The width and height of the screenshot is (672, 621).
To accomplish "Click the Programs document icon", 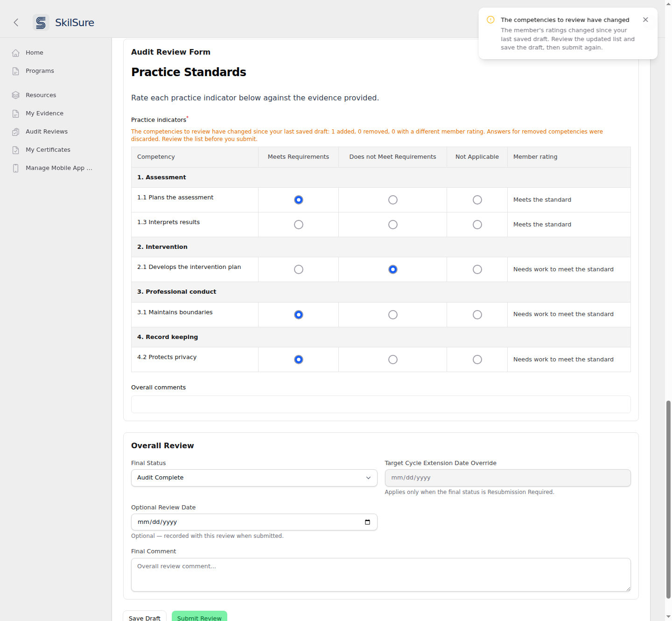I will (x=16, y=71).
